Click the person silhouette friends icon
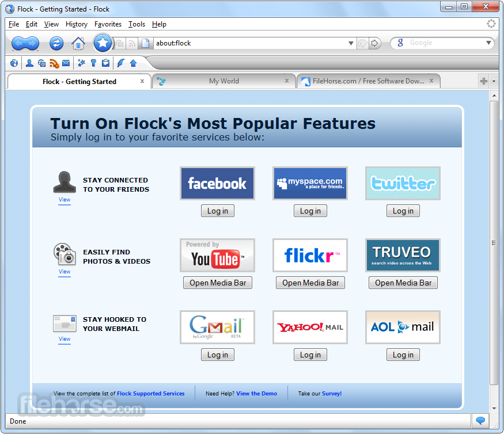The height and width of the screenshot is (434, 504). coord(65,182)
